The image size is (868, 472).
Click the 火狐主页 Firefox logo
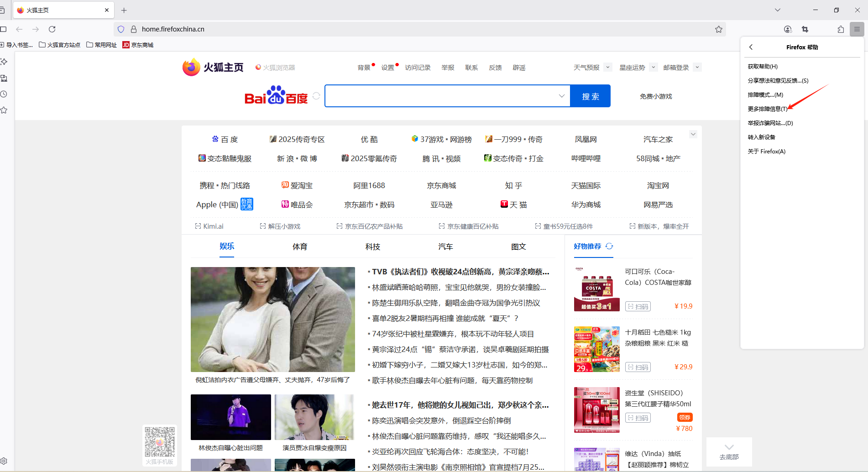tap(213, 67)
